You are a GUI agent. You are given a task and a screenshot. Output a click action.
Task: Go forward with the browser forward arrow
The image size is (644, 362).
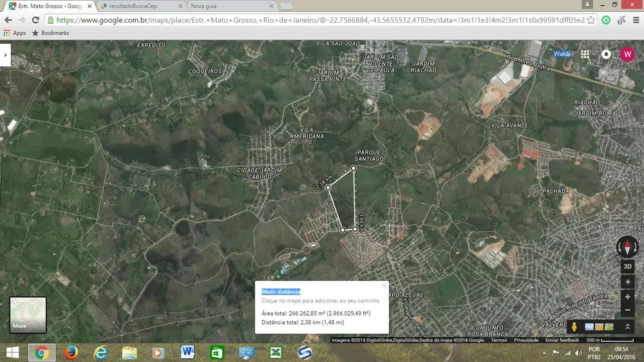click(x=22, y=20)
